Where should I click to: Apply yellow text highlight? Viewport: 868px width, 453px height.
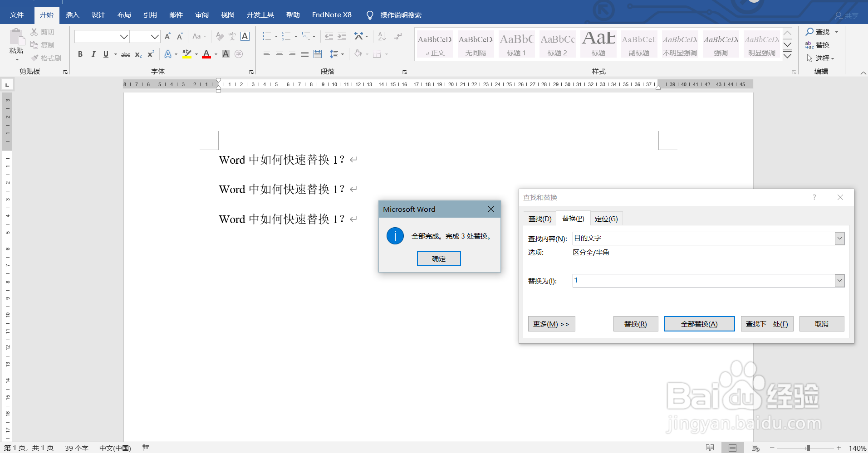tap(186, 54)
